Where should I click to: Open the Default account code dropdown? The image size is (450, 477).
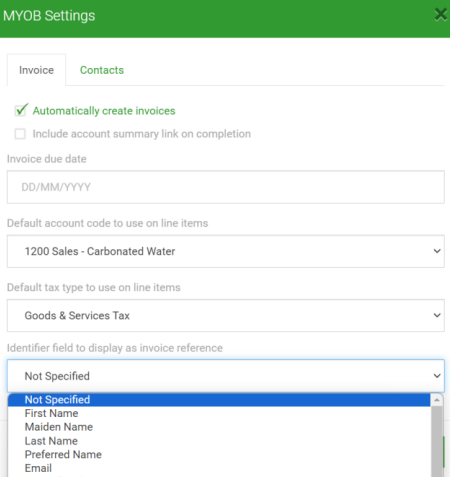point(226,251)
